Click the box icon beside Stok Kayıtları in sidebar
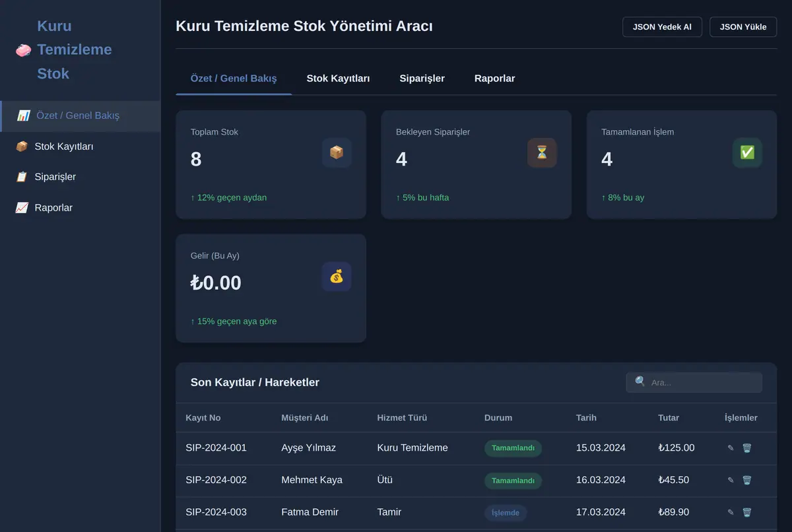The image size is (792, 532). coord(22,147)
